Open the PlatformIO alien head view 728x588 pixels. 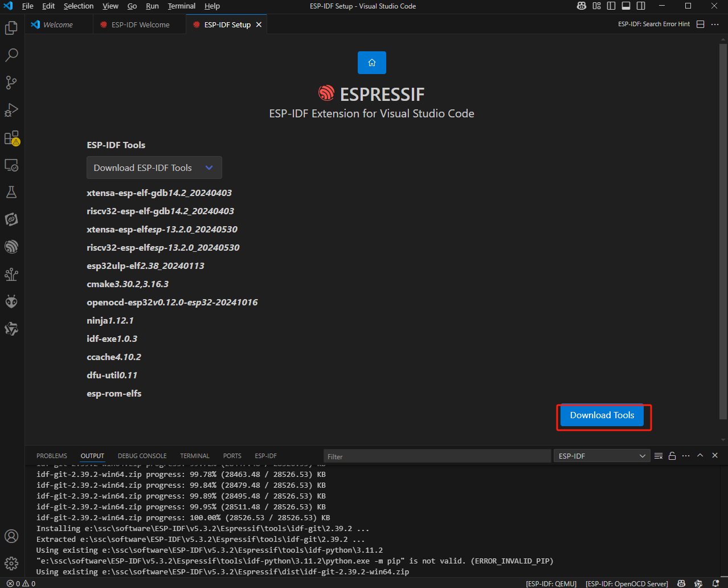(x=11, y=301)
